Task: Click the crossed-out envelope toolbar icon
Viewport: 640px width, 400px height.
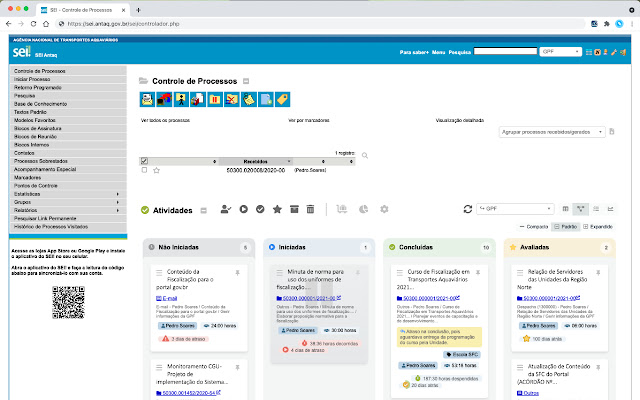Action: point(231,99)
